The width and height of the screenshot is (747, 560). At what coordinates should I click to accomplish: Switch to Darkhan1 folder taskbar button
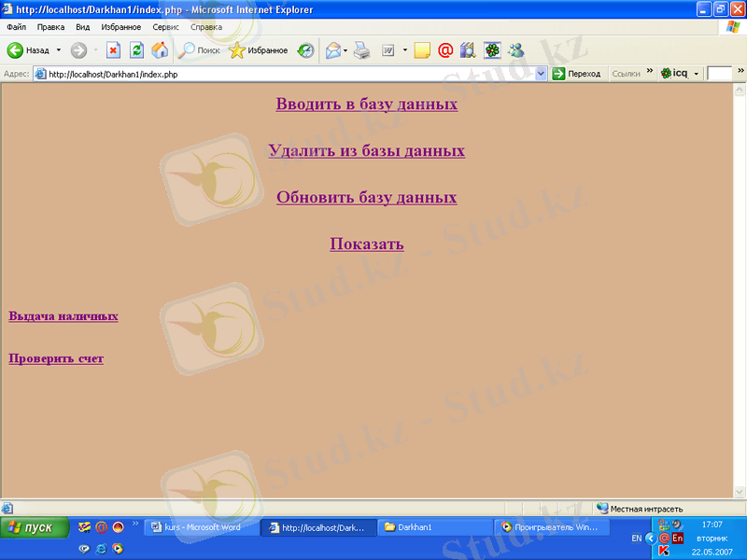pyautogui.click(x=434, y=527)
